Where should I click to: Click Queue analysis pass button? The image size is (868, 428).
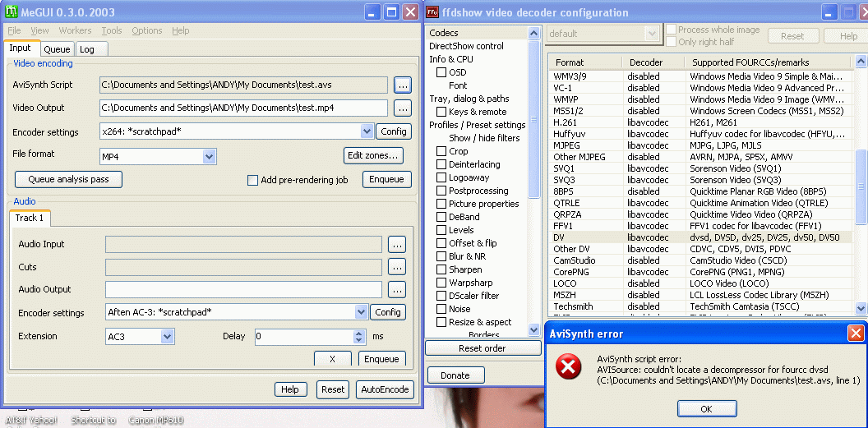(x=69, y=179)
